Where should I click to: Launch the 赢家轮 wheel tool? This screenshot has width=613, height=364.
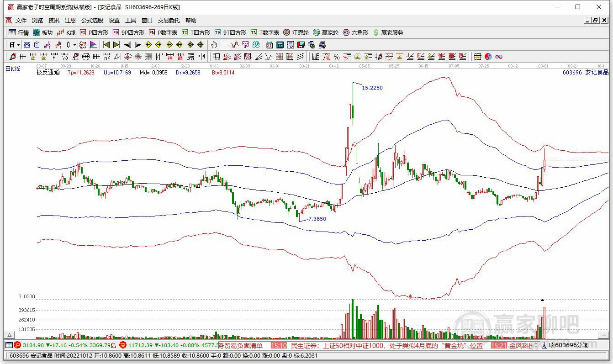coord(326,32)
